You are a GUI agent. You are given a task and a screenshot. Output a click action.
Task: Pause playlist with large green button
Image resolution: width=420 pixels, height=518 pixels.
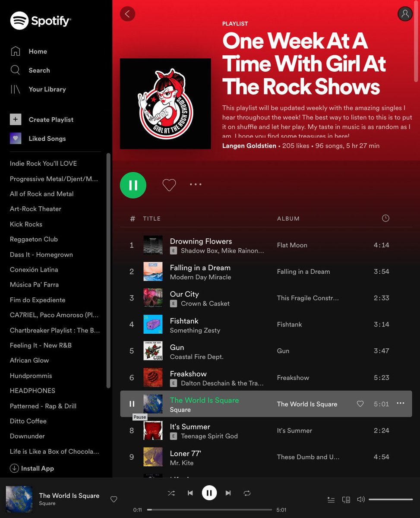(x=133, y=185)
